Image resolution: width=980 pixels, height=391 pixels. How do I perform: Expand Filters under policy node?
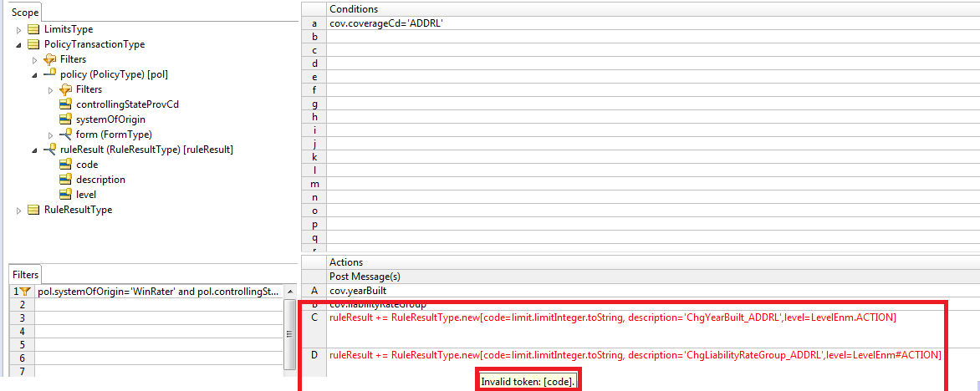pos(51,90)
